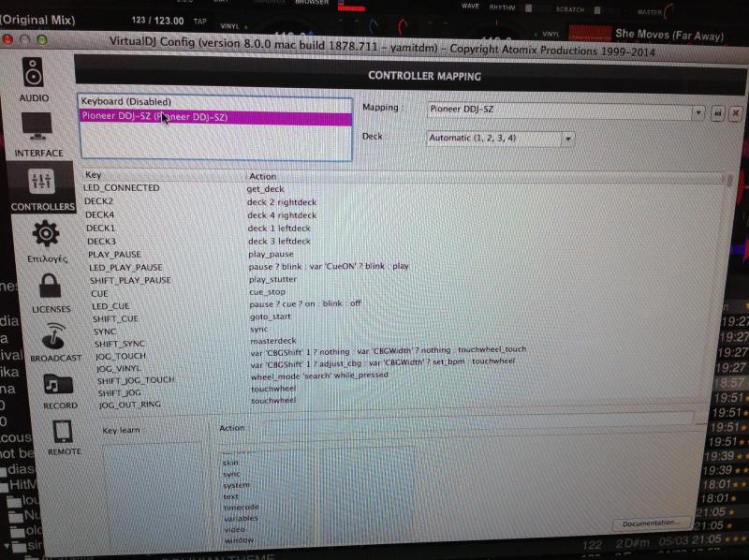Choose timecode in the action category list
Image resolution: width=749 pixels, height=560 pixels.
pyautogui.click(x=242, y=507)
